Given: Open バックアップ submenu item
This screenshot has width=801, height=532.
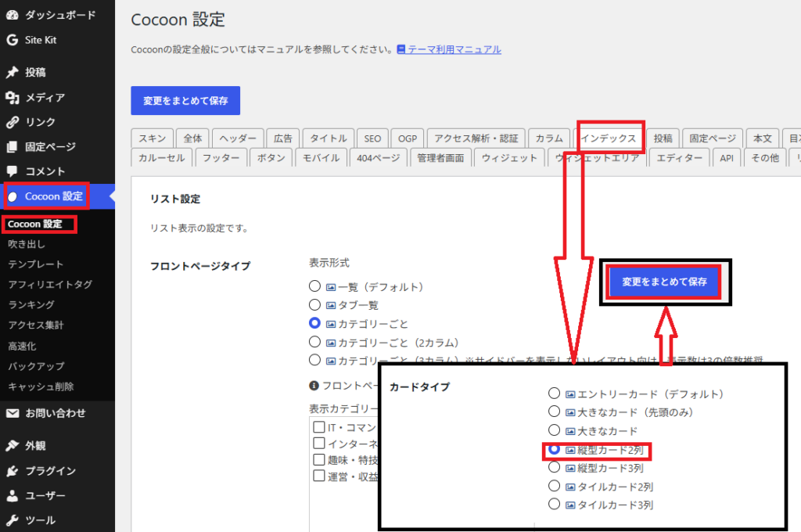Looking at the screenshot, I should [x=36, y=366].
